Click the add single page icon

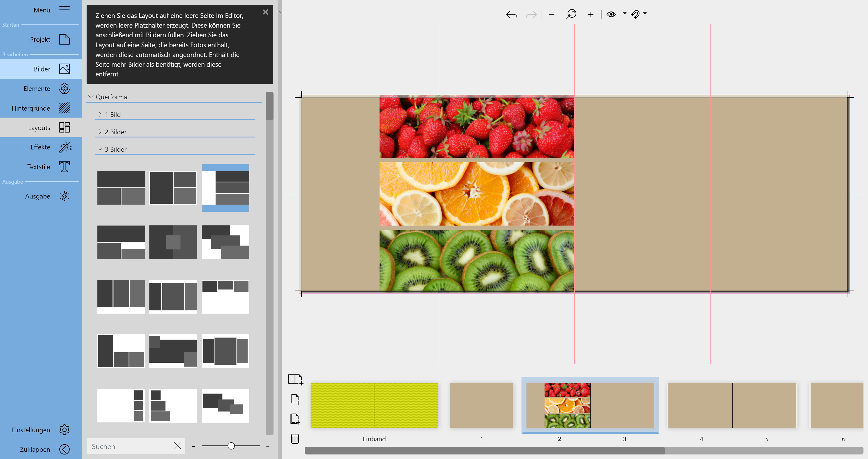(295, 399)
